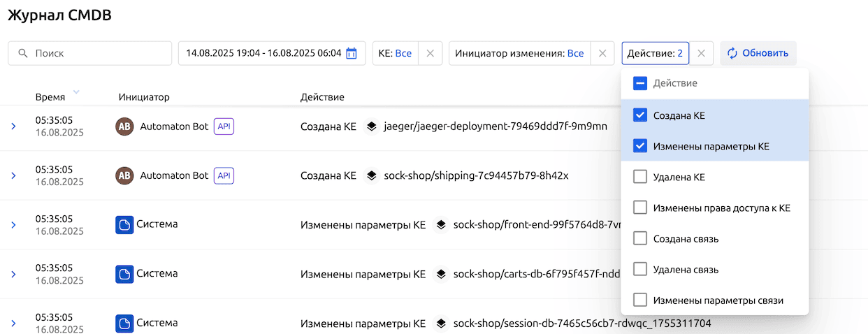Clear the Инициатор изменения filter with X

602,53
